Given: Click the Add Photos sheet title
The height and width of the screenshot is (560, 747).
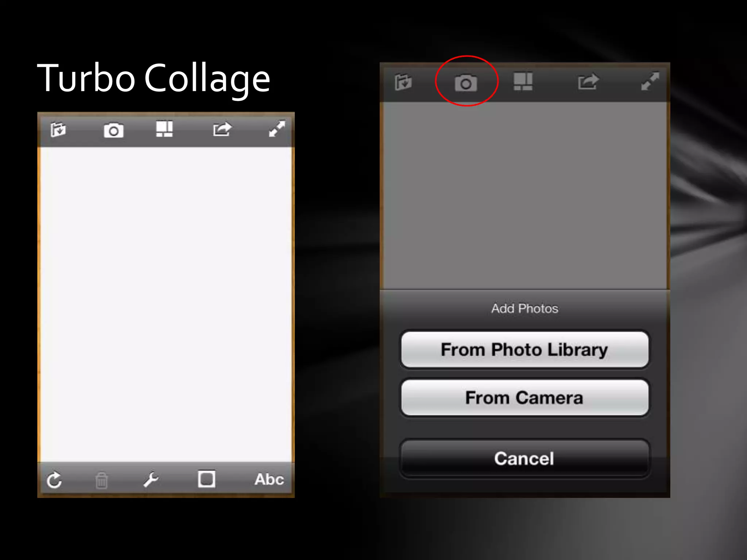Looking at the screenshot, I should [525, 309].
